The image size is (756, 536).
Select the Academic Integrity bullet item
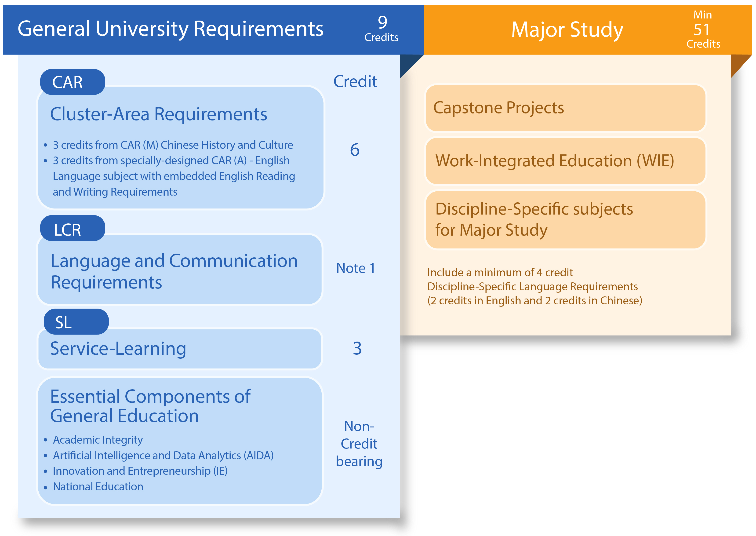tap(98, 440)
